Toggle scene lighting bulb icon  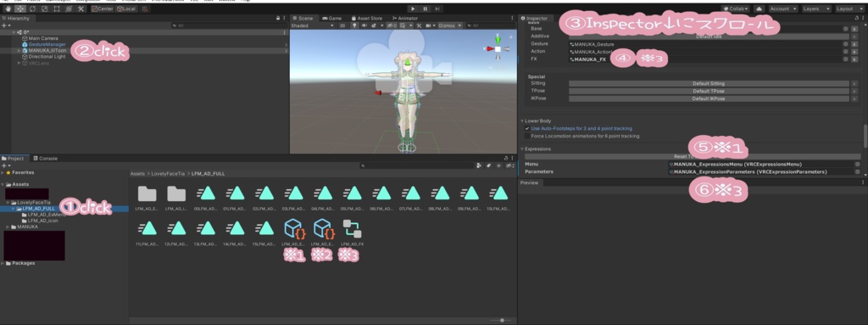(354, 25)
